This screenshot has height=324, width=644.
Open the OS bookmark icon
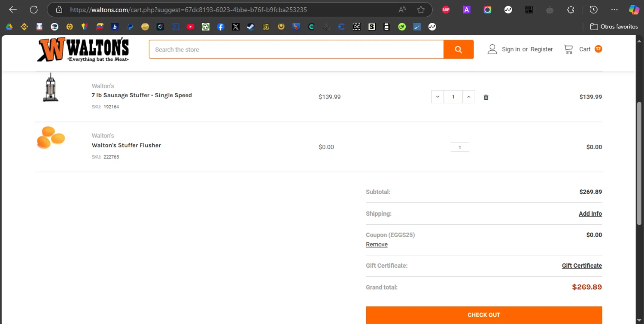[357, 27]
